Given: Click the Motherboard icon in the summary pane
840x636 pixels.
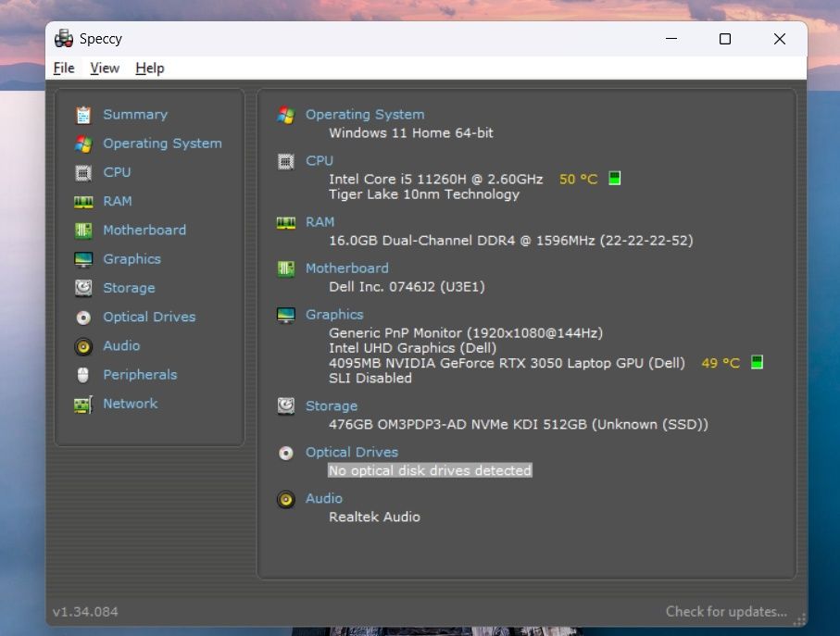Looking at the screenshot, I should (x=285, y=268).
